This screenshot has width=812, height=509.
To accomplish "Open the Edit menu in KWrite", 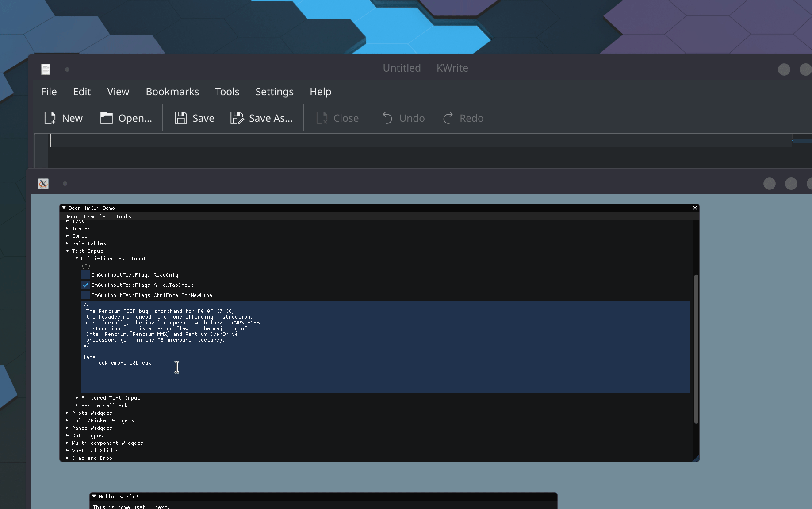I will (x=82, y=92).
